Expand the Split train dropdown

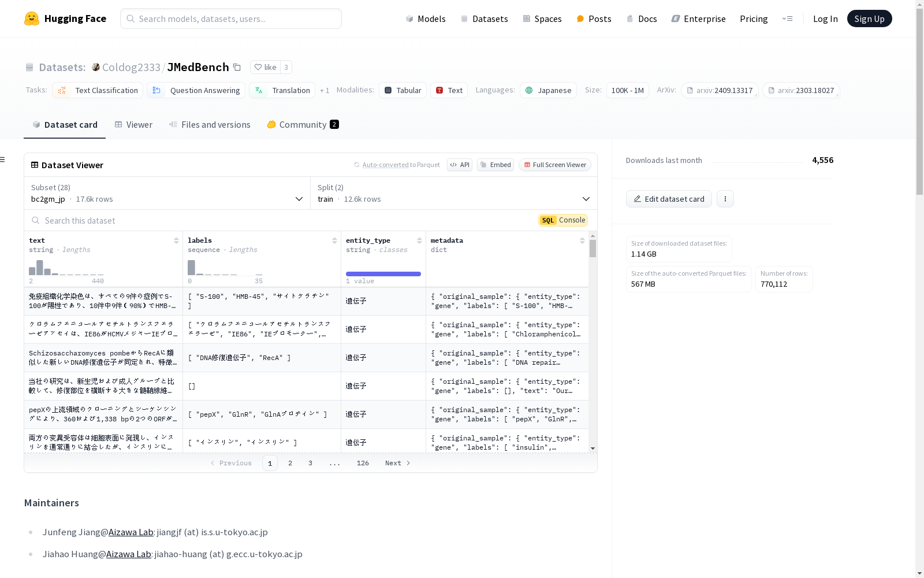pos(454,193)
